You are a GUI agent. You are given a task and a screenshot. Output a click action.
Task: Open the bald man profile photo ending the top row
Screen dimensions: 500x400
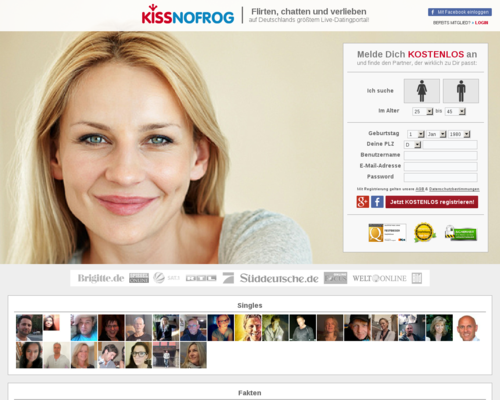tap(467, 328)
